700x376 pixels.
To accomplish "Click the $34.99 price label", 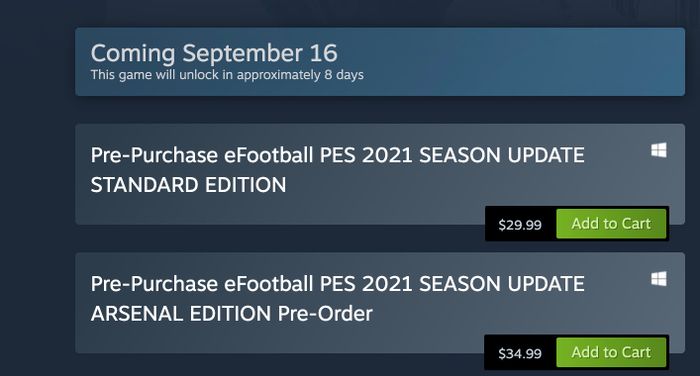I will 520,353.
